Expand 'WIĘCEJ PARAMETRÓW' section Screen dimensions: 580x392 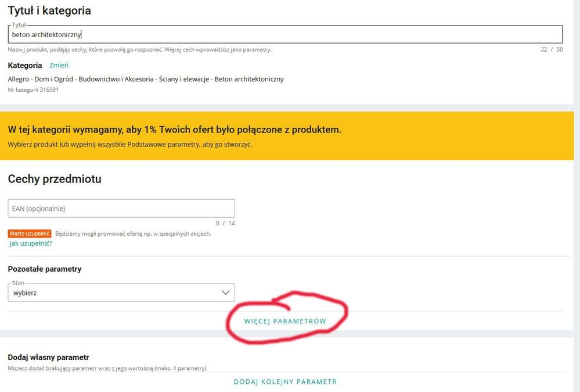[x=285, y=321]
